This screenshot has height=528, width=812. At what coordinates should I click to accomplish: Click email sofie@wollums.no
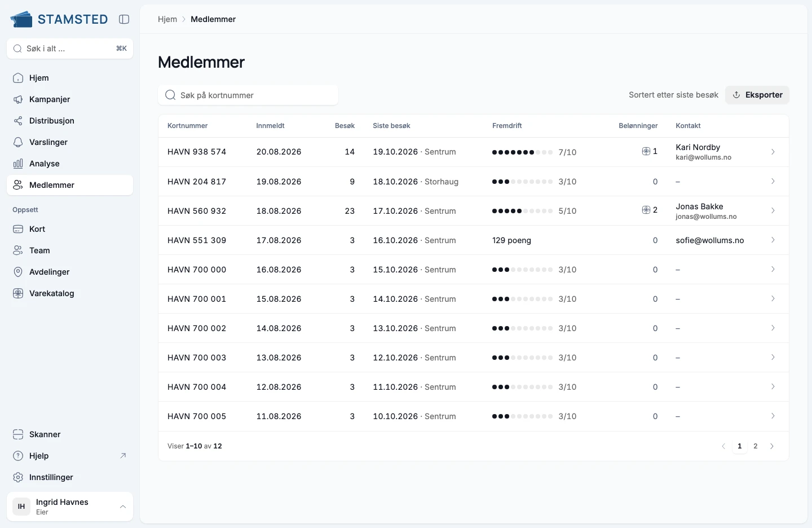709,240
